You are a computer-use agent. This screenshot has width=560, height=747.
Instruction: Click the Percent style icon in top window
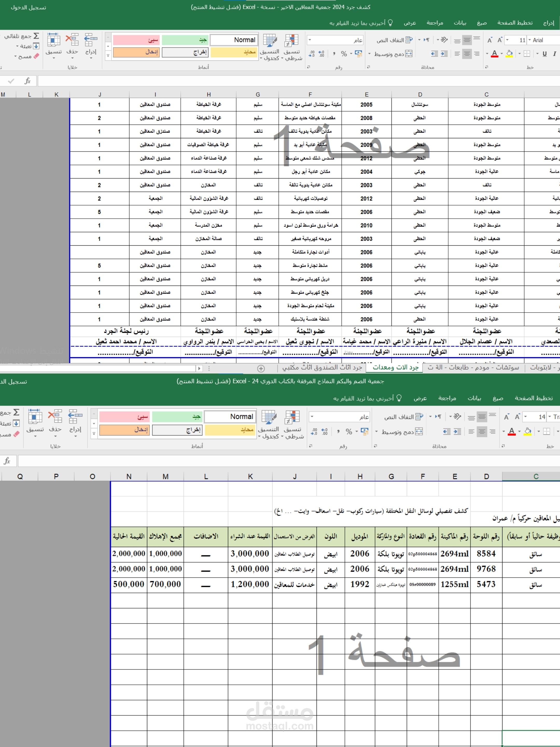pos(344,54)
